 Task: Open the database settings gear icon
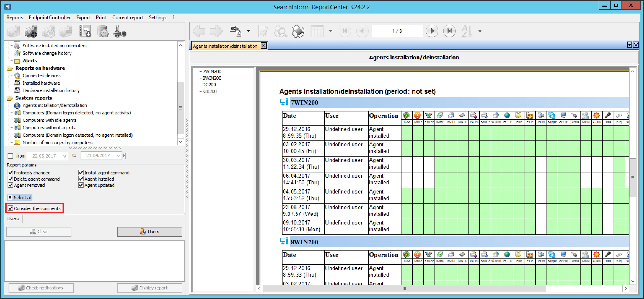click(x=102, y=31)
